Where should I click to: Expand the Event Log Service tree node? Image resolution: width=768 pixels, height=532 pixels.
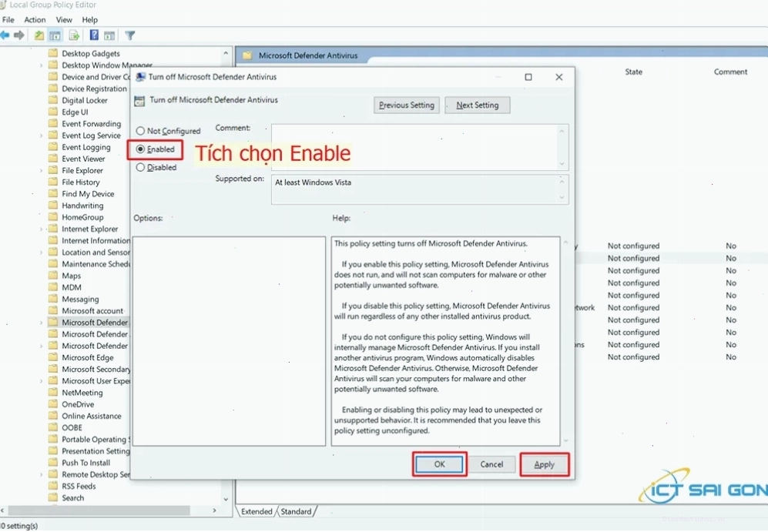point(41,136)
